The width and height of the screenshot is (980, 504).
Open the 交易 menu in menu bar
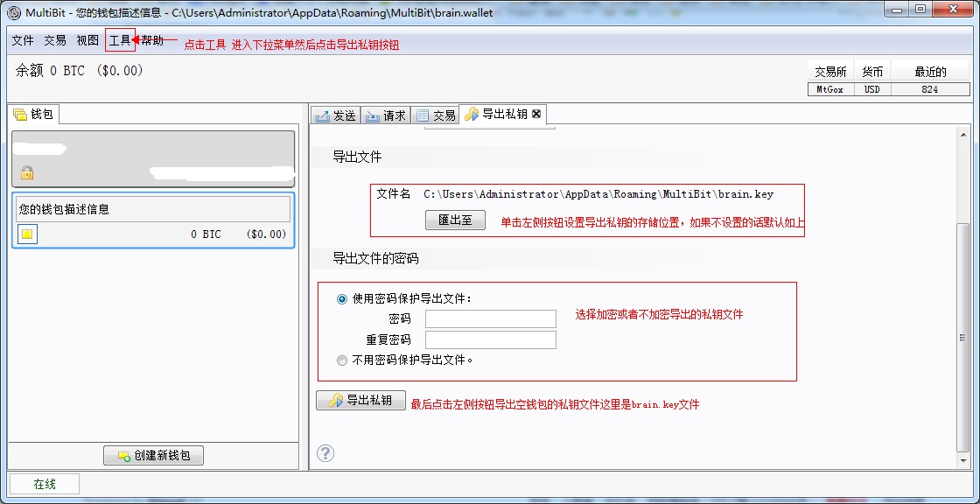55,40
